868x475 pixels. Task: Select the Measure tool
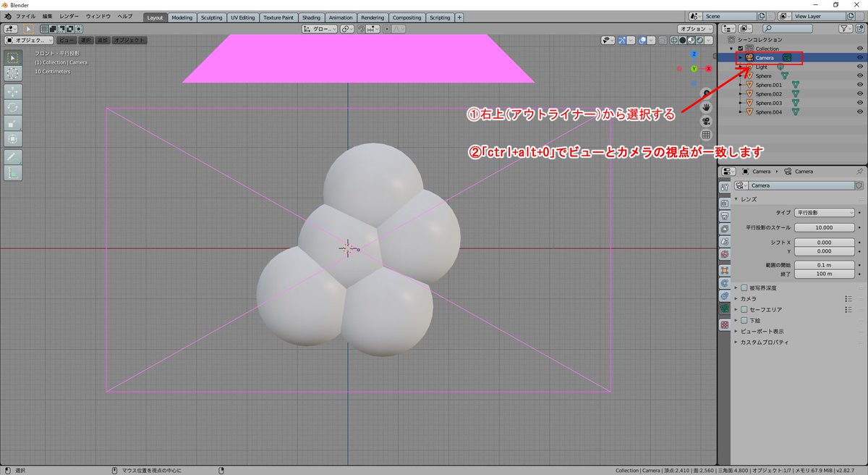[14, 173]
